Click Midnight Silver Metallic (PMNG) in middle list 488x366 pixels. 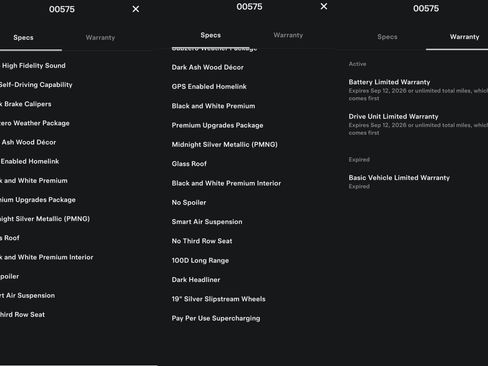[x=225, y=145]
